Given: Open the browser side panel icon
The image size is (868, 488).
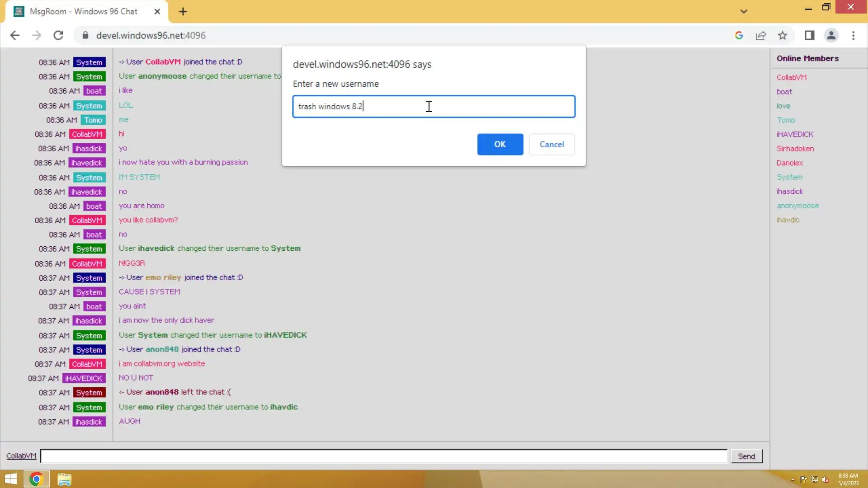Looking at the screenshot, I should coord(809,35).
